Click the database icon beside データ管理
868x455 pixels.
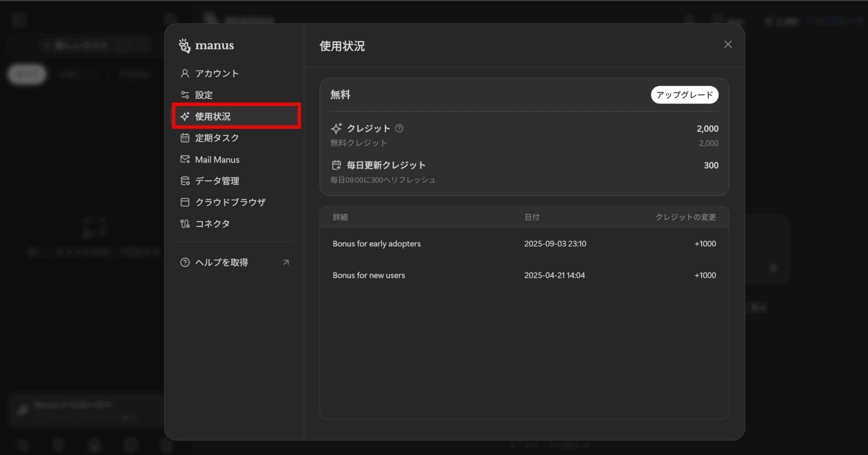[185, 181]
